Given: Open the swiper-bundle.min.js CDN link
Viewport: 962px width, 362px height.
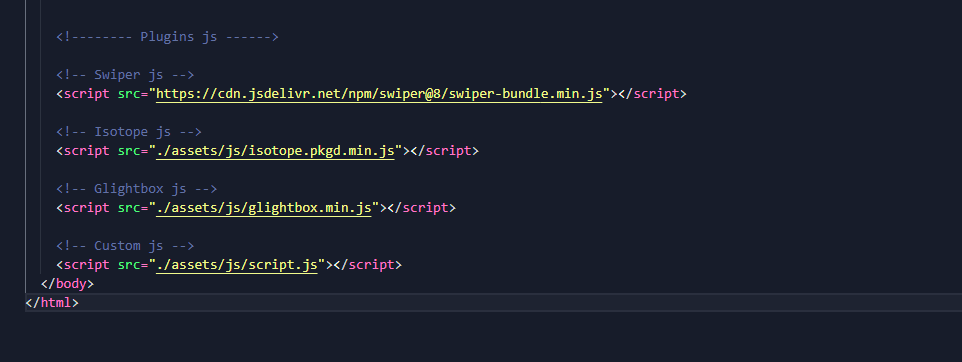Looking at the screenshot, I should click(379, 94).
